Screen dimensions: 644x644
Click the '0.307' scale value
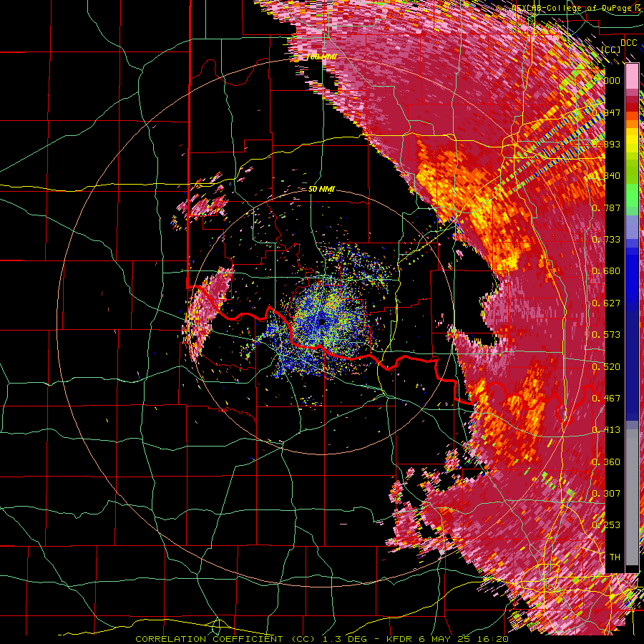pos(607,494)
